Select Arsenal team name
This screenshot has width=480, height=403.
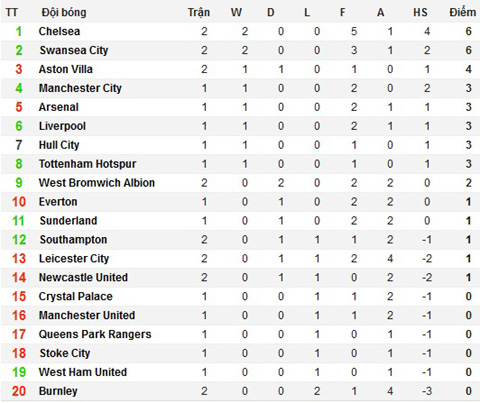click(x=59, y=107)
